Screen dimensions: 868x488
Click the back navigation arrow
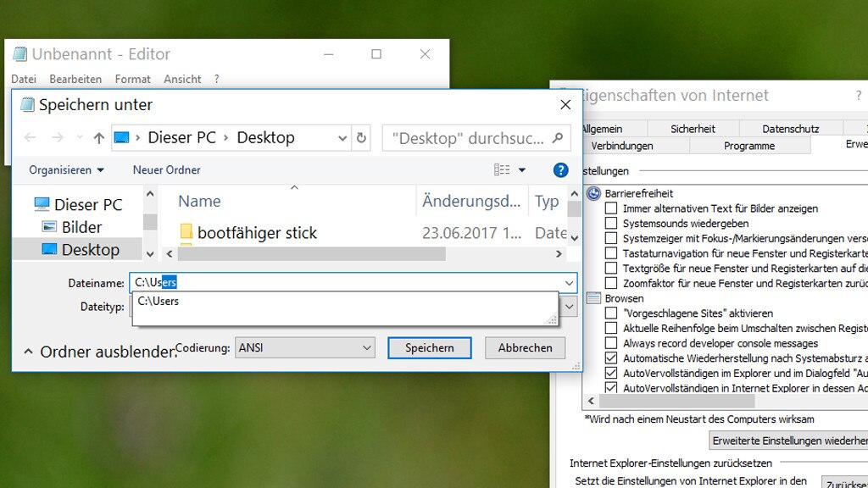(x=30, y=137)
